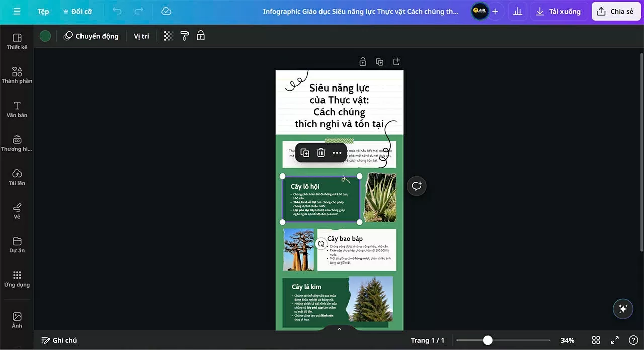Select the Vẽ drawing tool
Screen dimensions: 644x350
point(17,210)
